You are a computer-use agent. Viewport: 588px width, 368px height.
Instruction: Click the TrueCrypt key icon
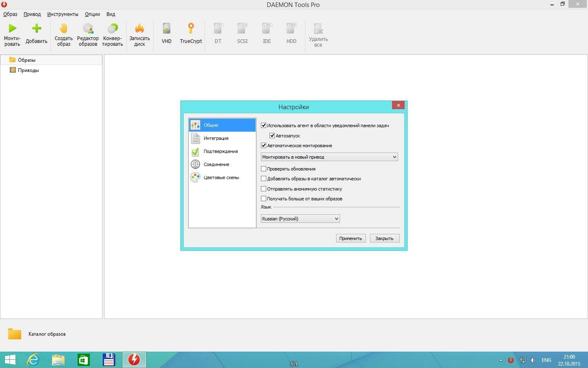click(x=191, y=28)
